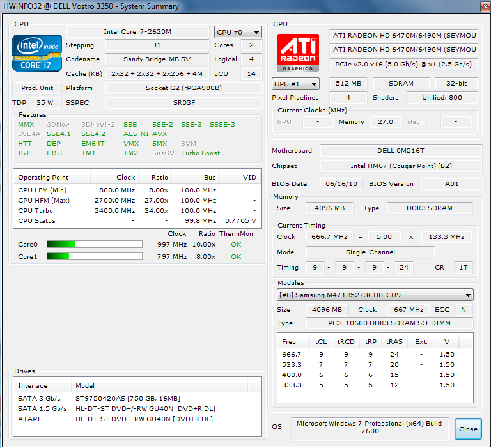Image resolution: width=491 pixels, height=448 pixels.
Task: Click the Clock column header in CPU table
Action: [114, 177]
